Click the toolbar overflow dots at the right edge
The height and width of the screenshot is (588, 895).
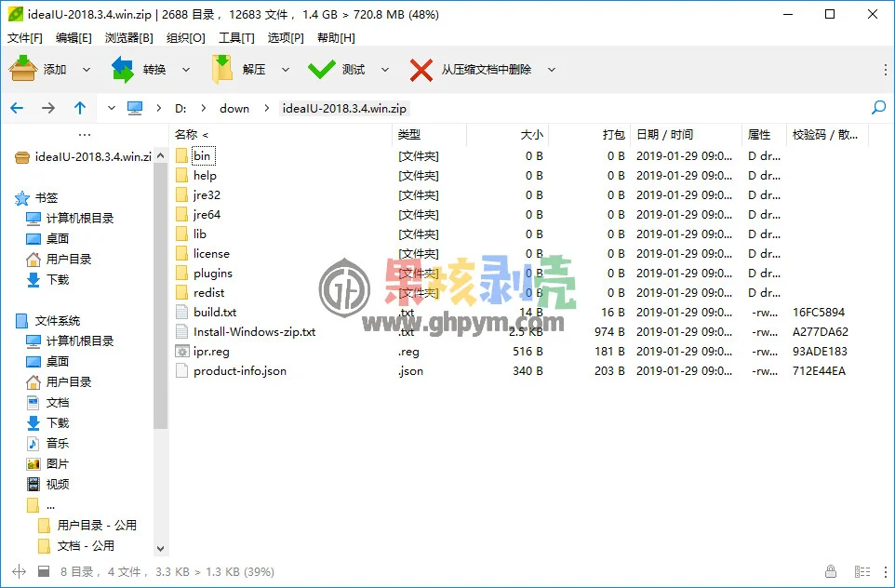886,70
